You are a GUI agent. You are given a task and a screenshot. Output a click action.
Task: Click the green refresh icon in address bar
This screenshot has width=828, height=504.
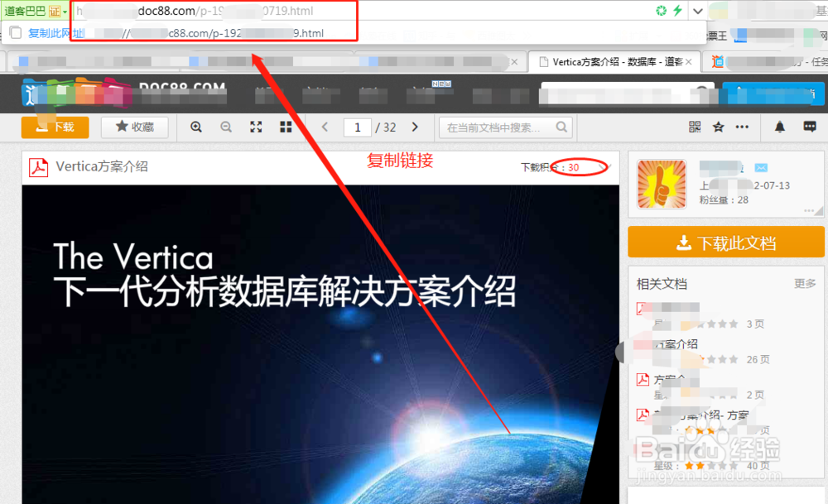point(661,11)
